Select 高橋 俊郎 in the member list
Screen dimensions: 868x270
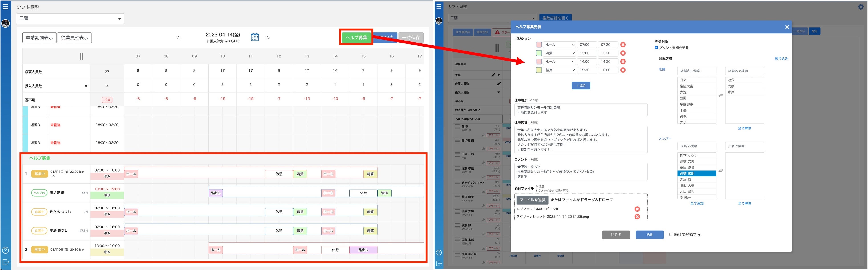(696, 173)
